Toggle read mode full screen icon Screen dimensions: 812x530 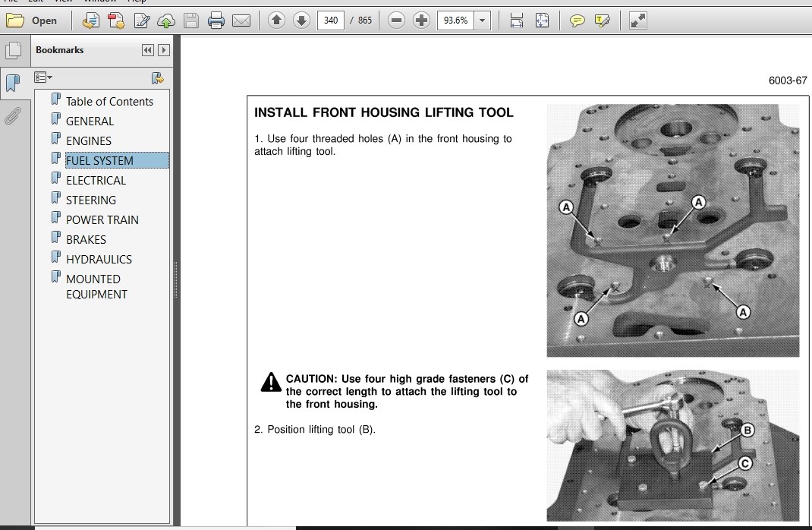coord(637,21)
